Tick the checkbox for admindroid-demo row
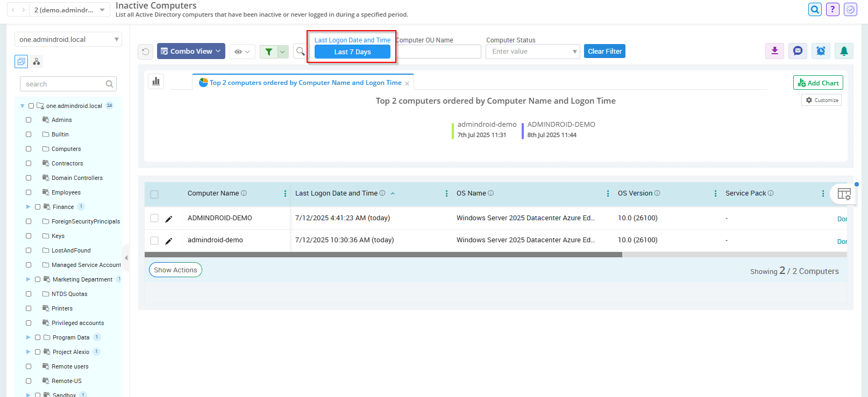 [154, 241]
